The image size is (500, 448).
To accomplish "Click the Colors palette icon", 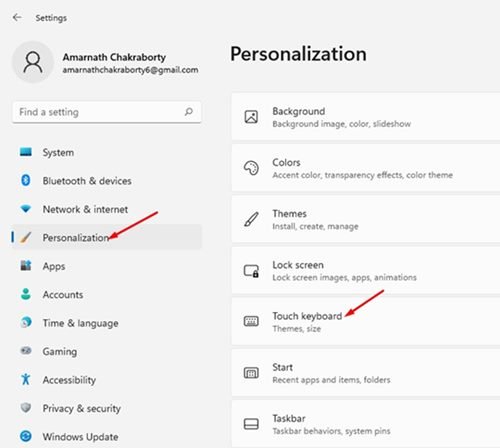I will (x=251, y=168).
